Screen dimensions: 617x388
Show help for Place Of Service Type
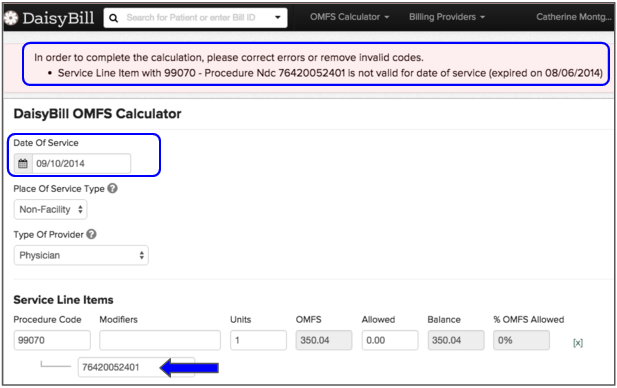pyautogui.click(x=113, y=188)
